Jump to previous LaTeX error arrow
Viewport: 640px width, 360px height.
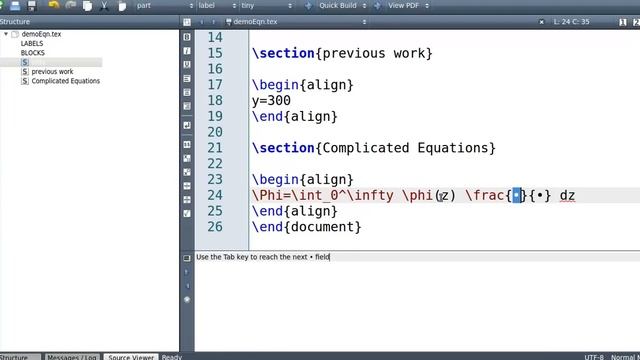[x=187, y=272]
